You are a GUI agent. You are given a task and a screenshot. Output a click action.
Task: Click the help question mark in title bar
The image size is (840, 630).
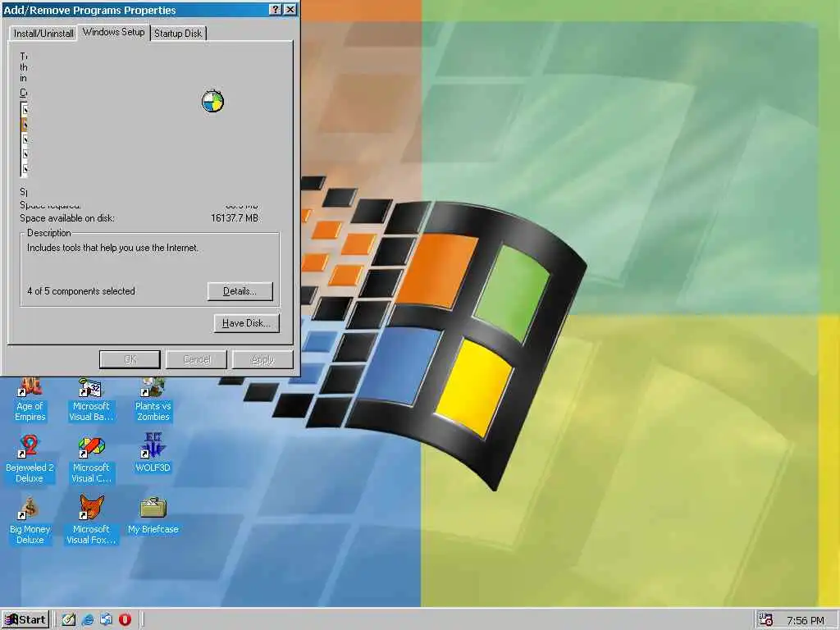[275, 10]
